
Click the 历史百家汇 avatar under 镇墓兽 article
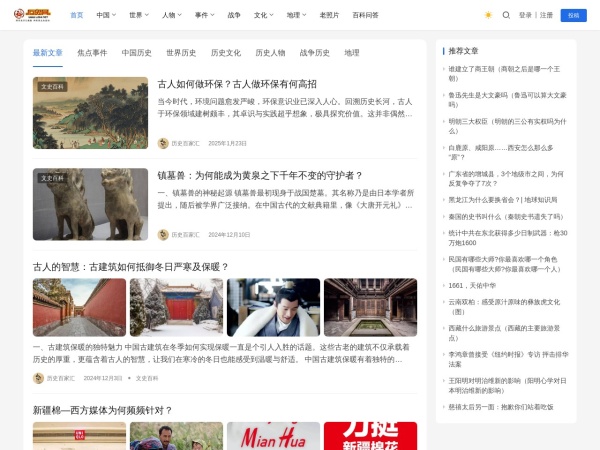163,235
